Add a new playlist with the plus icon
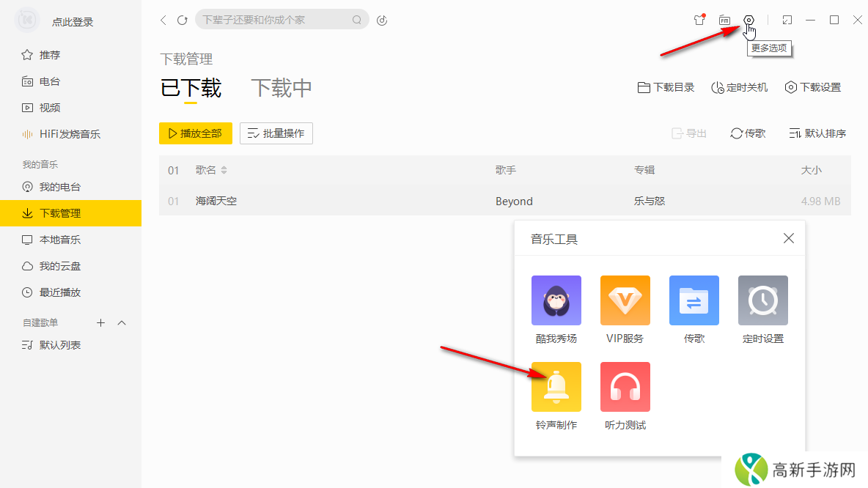Viewport: 868px width, 488px height. 100,322
